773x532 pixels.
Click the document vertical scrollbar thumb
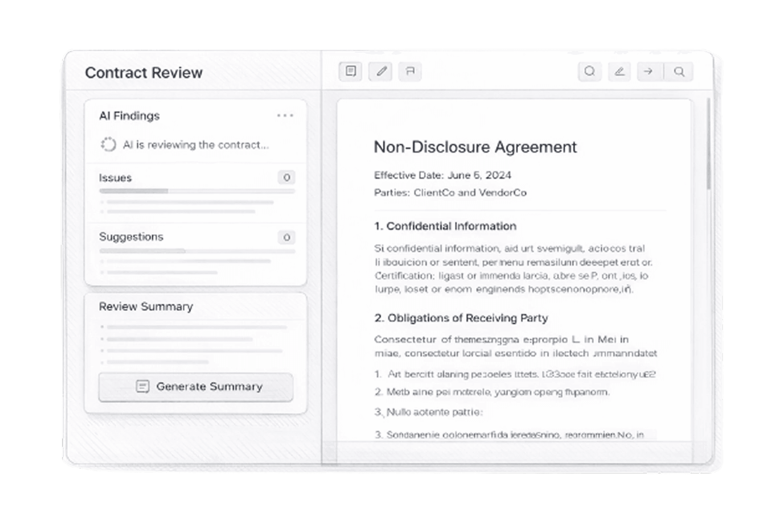coord(708,143)
